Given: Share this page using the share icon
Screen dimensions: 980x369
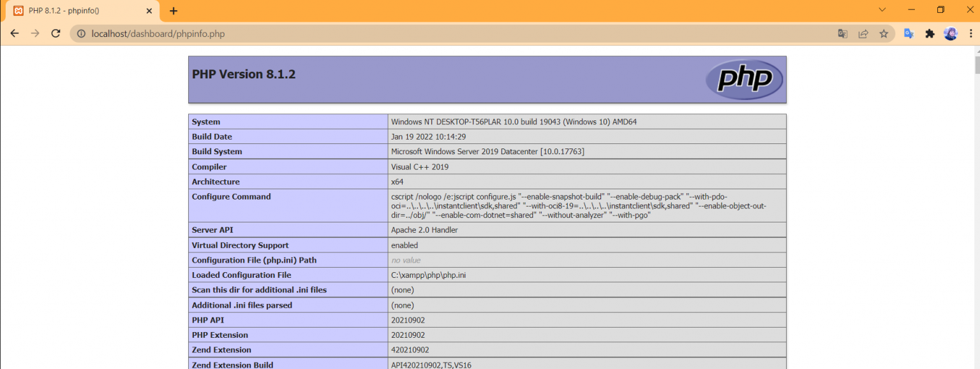Looking at the screenshot, I should pyautogui.click(x=863, y=34).
